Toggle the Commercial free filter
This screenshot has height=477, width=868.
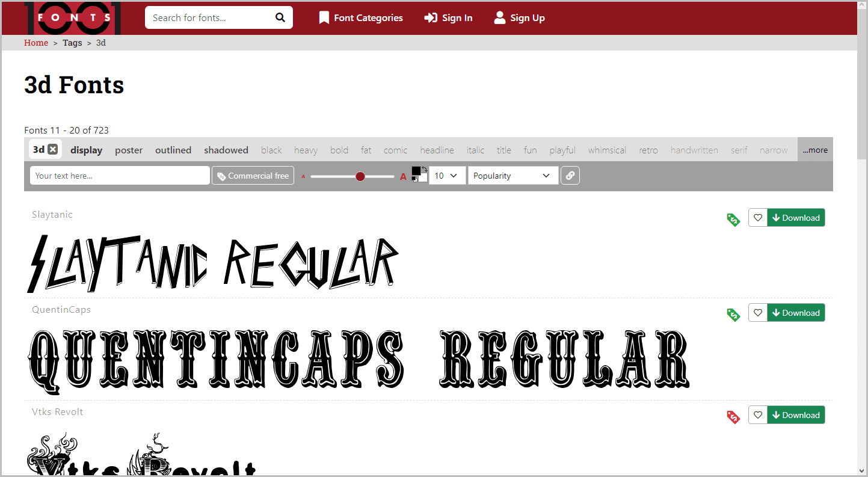pyautogui.click(x=253, y=176)
